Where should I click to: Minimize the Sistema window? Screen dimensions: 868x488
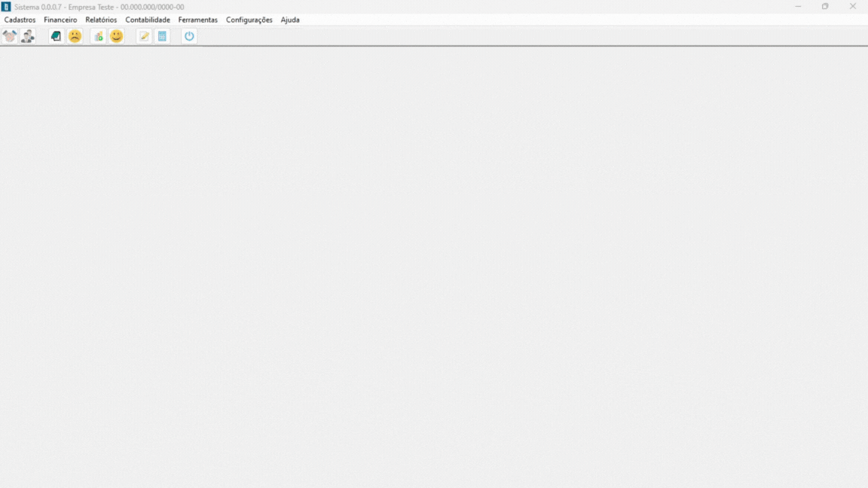click(x=798, y=7)
